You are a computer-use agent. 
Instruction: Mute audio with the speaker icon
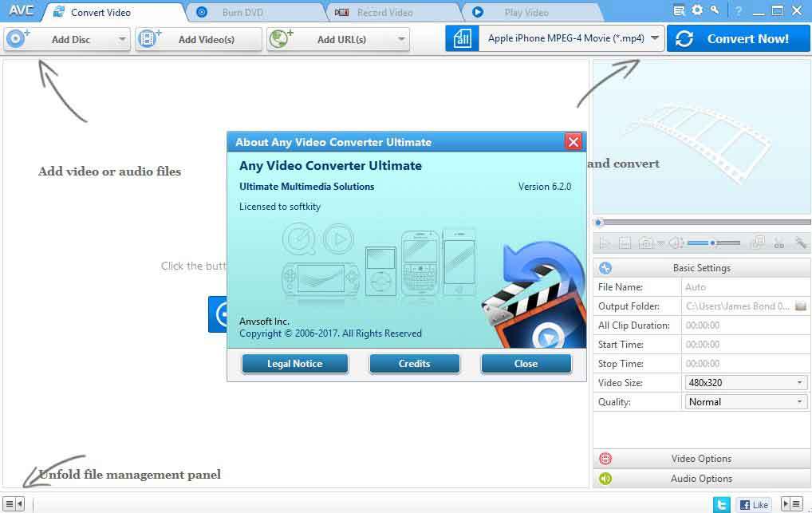[676, 243]
